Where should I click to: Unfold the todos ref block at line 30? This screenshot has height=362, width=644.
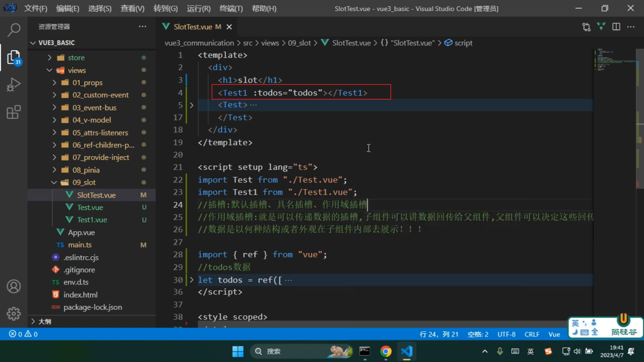pos(192,280)
